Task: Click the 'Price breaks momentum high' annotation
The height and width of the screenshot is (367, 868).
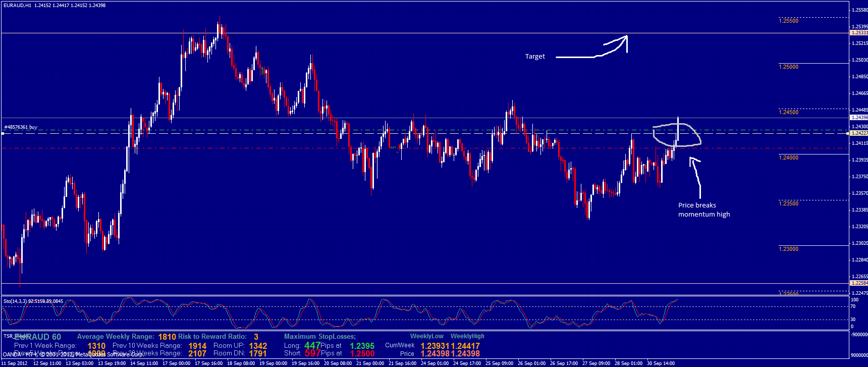Action: tap(703, 210)
